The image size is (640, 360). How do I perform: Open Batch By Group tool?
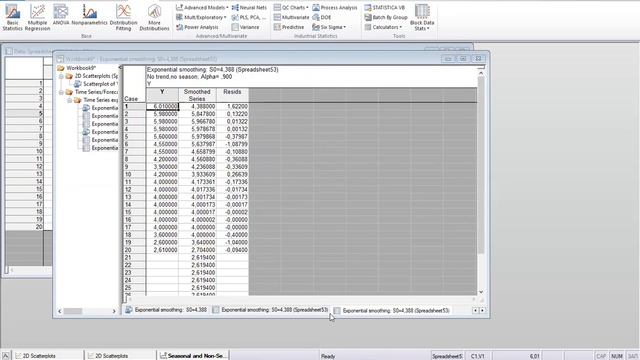pos(386,17)
